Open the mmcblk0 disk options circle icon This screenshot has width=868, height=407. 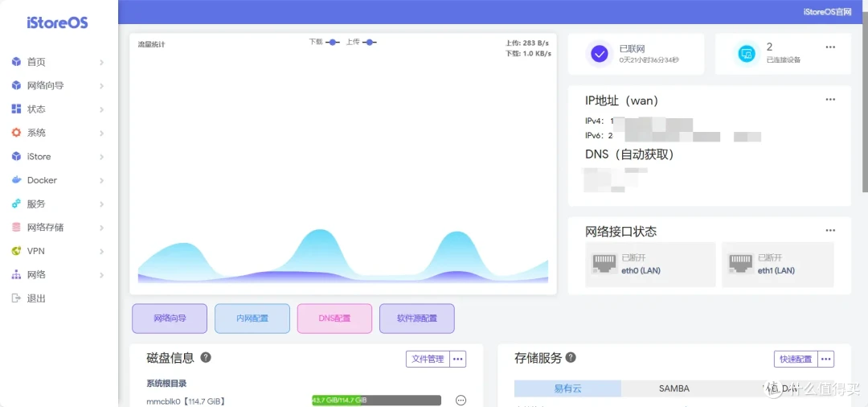(461, 401)
